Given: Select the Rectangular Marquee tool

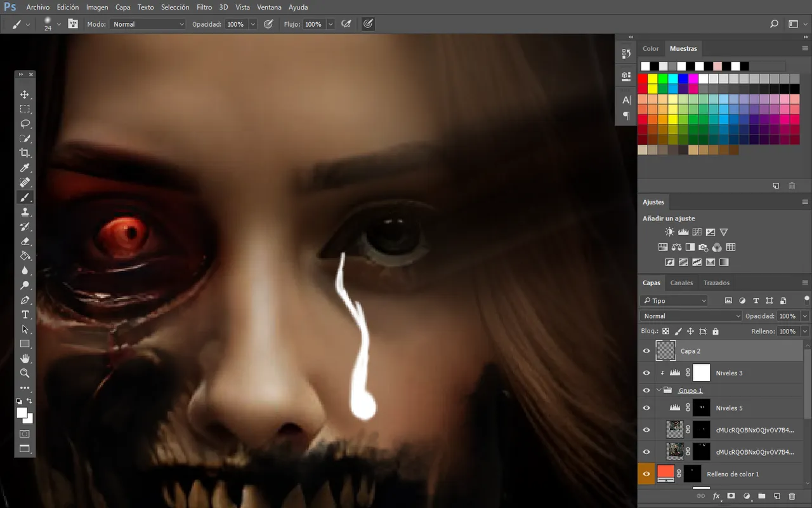Looking at the screenshot, I should 25,109.
